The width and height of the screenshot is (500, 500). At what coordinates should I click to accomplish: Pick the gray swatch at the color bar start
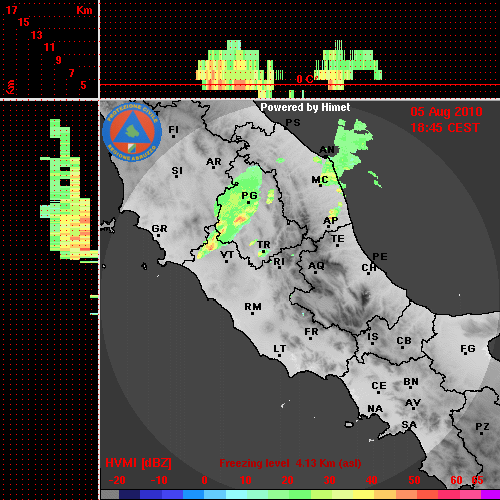(110, 495)
